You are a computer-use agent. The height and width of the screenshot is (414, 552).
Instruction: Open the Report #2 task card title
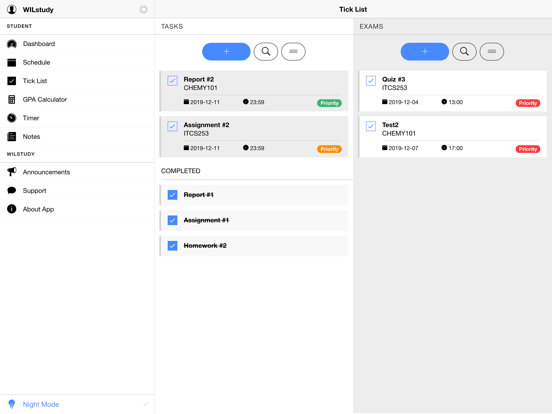(x=199, y=79)
